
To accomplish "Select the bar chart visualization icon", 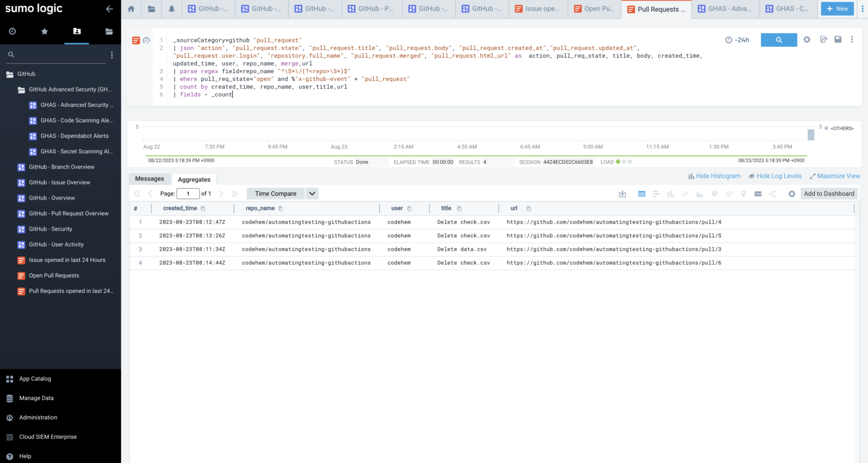I will (670, 193).
